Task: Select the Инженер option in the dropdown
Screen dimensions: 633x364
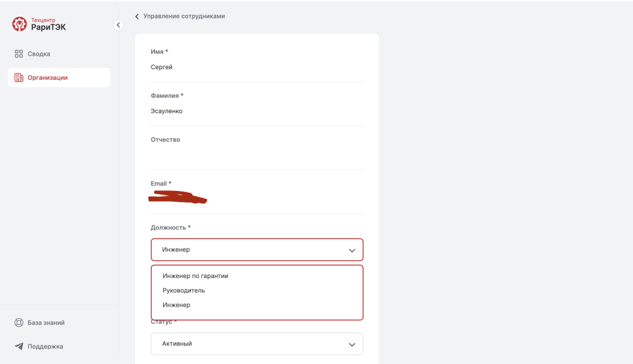Action: point(176,305)
